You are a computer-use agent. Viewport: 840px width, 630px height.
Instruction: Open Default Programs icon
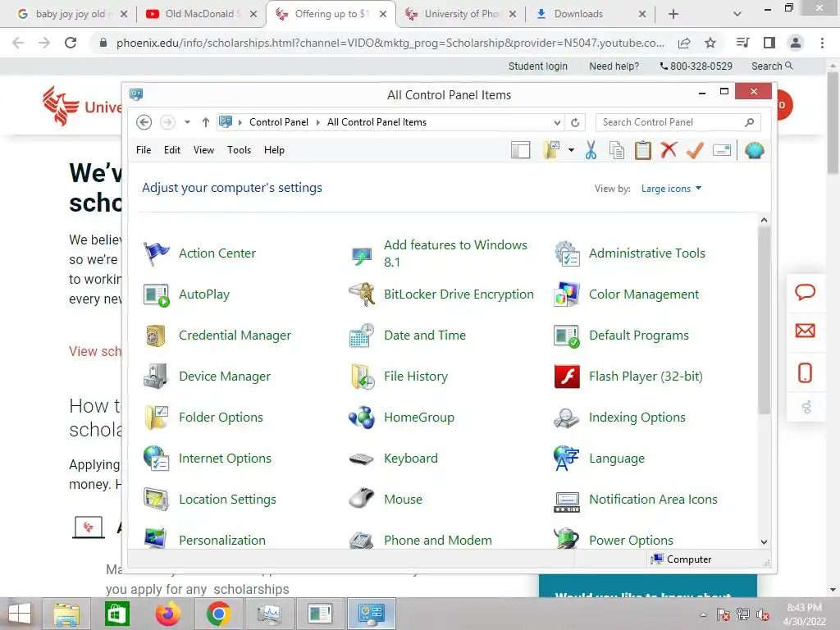[567, 336]
